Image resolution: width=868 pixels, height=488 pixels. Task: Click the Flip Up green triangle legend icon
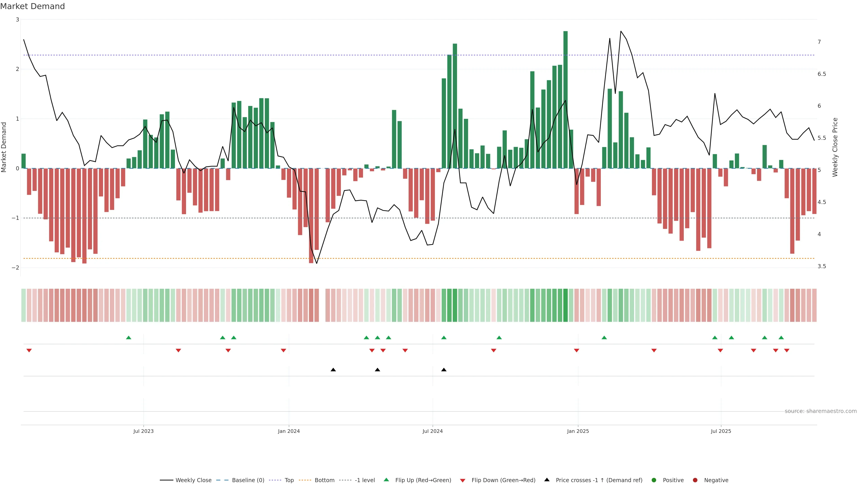tap(387, 480)
